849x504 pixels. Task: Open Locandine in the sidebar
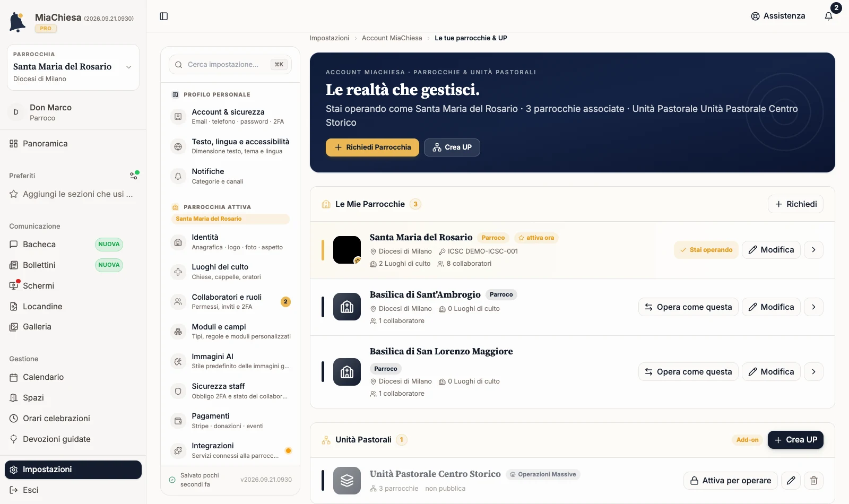[73, 307]
